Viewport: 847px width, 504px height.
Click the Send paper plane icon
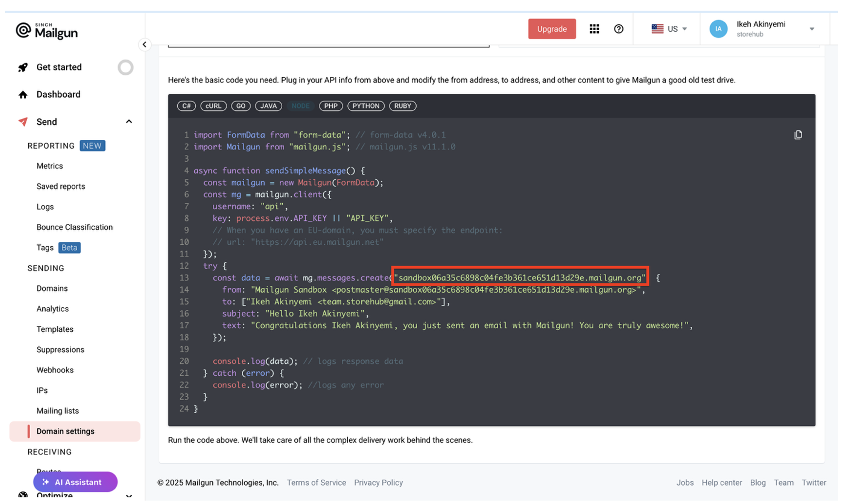23,122
